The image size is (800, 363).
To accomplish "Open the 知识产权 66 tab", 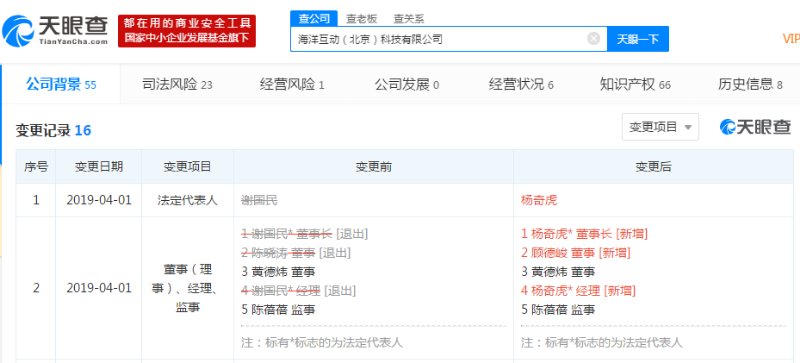I will (635, 85).
